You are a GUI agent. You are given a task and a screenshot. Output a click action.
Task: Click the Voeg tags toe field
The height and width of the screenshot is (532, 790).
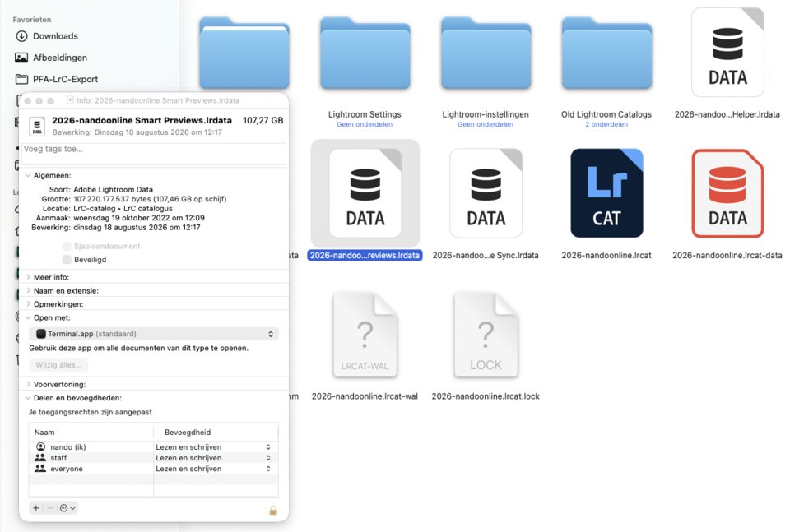(x=154, y=154)
